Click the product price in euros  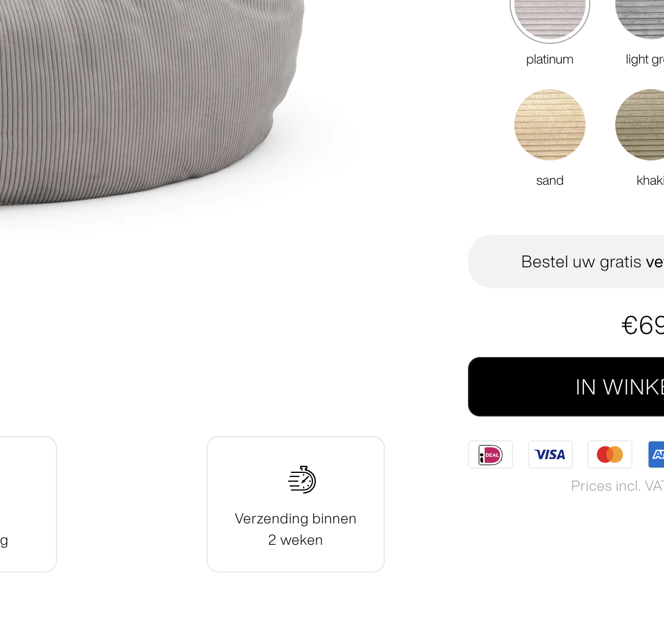(x=643, y=326)
